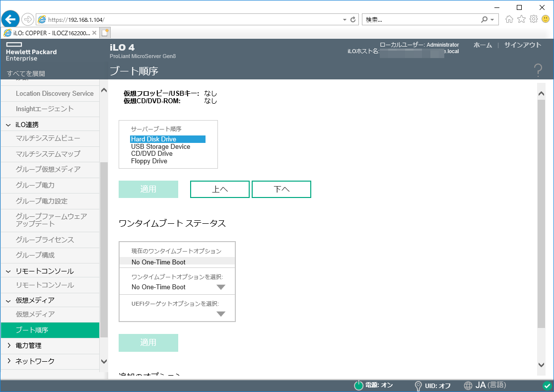Open the language globe selector
The image size is (554, 392).
point(468,386)
